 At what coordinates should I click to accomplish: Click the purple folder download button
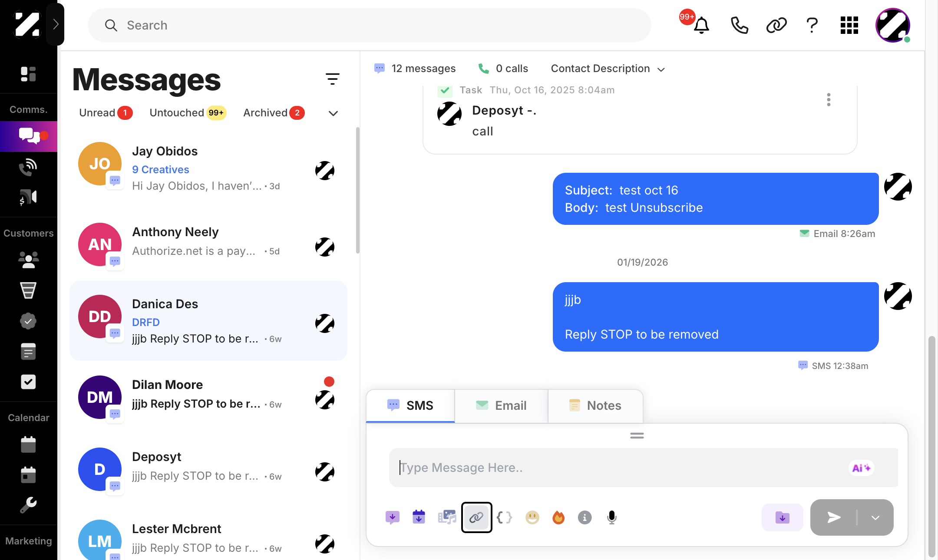[x=782, y=517]
